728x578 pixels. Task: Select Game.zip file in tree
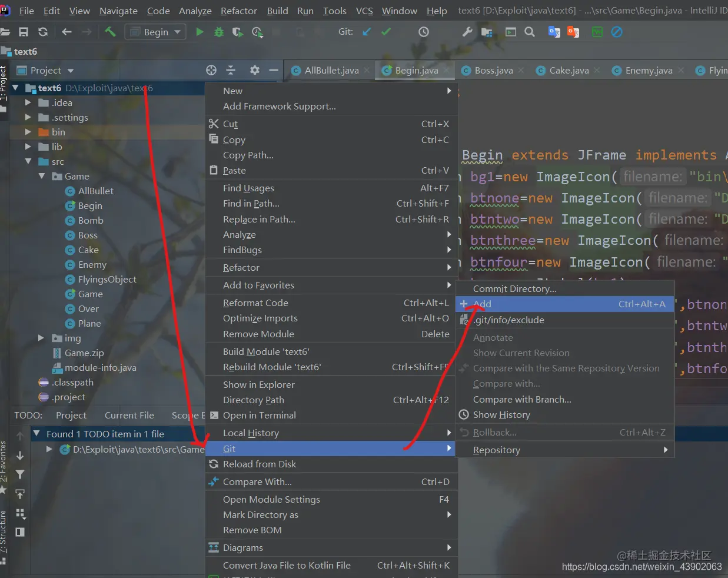pyautogui.click(x=84, y=353)
